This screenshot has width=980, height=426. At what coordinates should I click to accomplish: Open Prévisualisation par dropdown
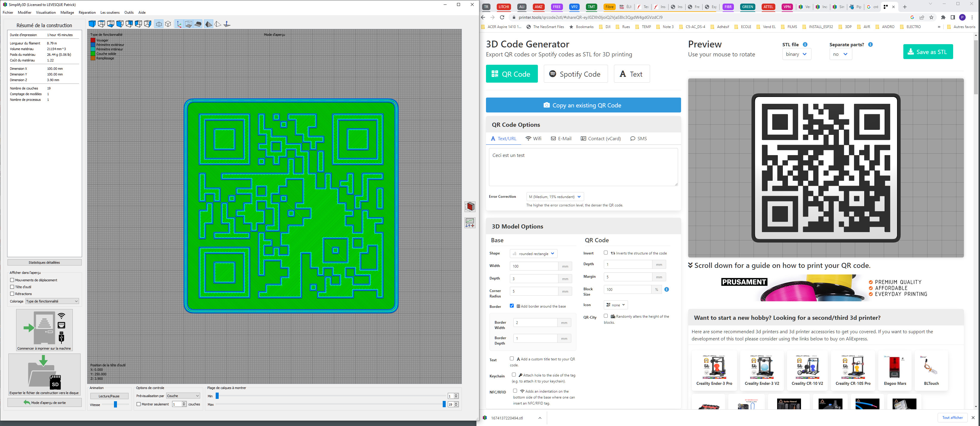[x=183, y=396]
